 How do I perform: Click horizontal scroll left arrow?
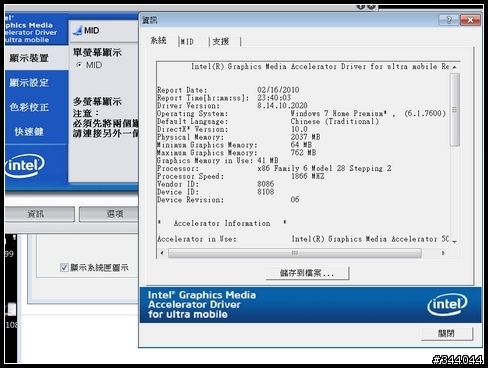(x=162, y=253)
